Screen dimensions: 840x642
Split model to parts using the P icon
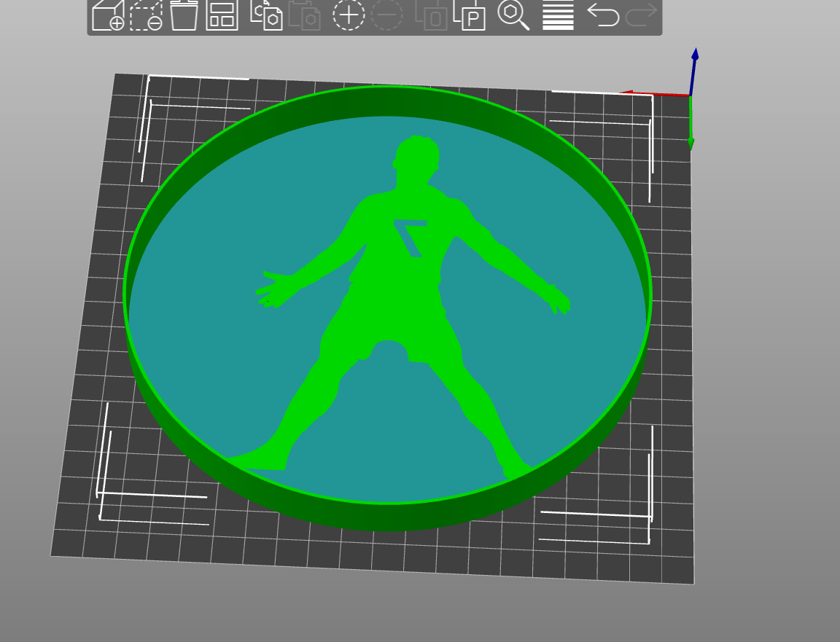pyautogui.click(x=470, y=15)
